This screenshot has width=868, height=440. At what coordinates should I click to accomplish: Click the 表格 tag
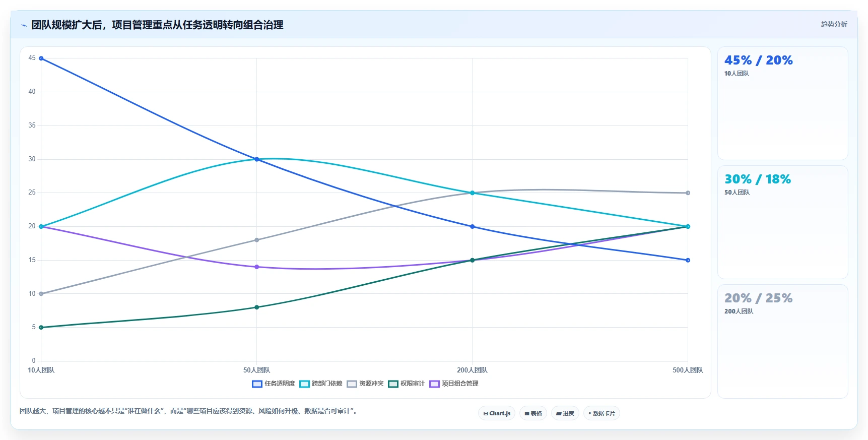pyautogui.click(x=533, y=413)
